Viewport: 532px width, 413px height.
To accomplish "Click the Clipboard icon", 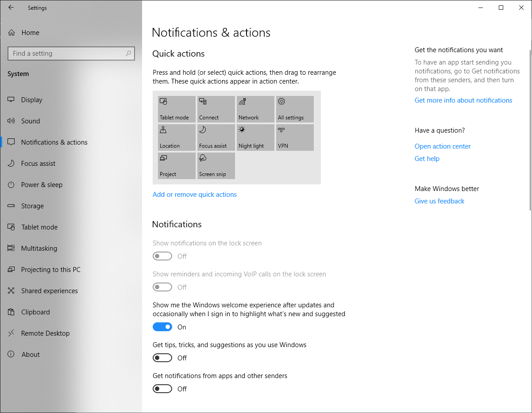I will [12, 312].
